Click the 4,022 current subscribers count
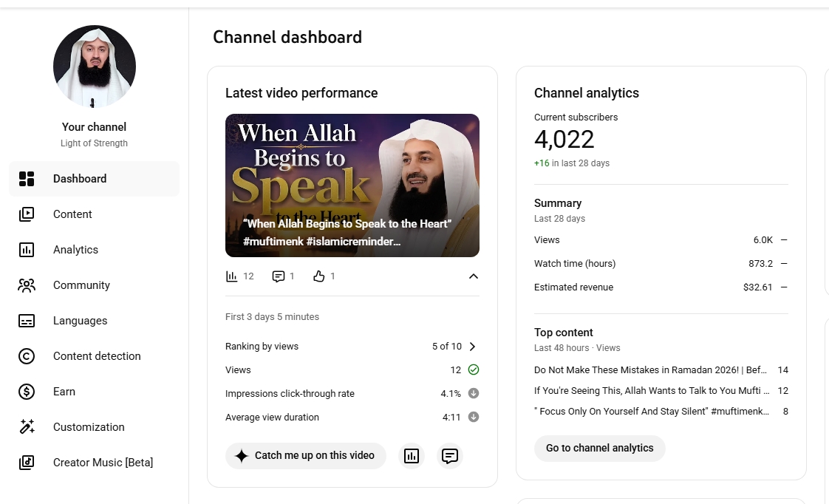Screen dimensions: 829x504 click(564, 140)
